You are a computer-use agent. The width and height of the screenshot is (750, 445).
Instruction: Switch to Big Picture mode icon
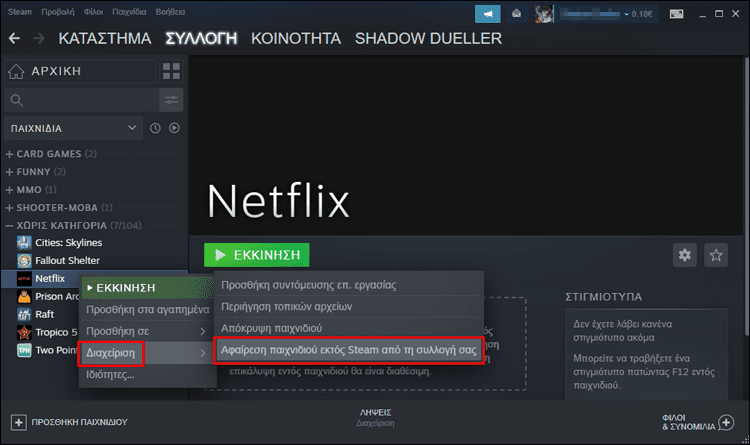pyautogui.click(x=676, y=14)
